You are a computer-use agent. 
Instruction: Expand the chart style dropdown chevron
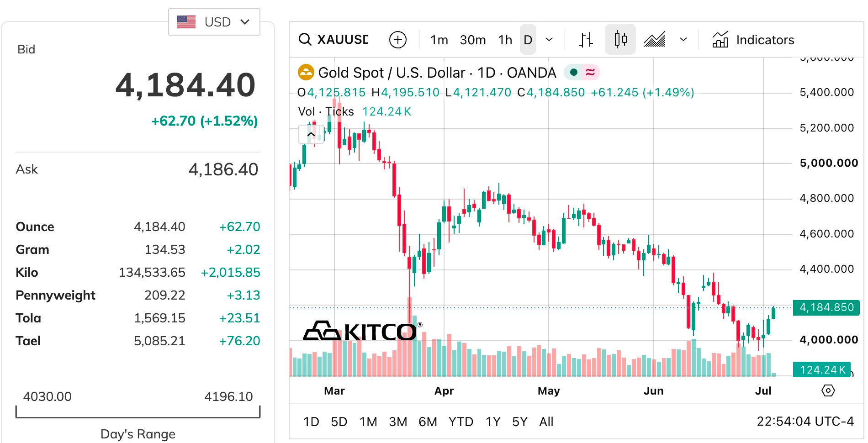point(683,40)
